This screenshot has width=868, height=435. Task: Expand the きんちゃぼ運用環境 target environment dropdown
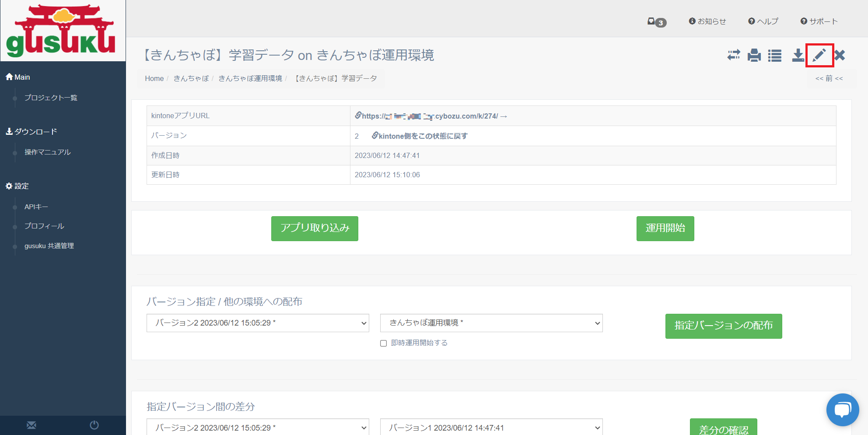pyautogui.click(x=491, y=323)
